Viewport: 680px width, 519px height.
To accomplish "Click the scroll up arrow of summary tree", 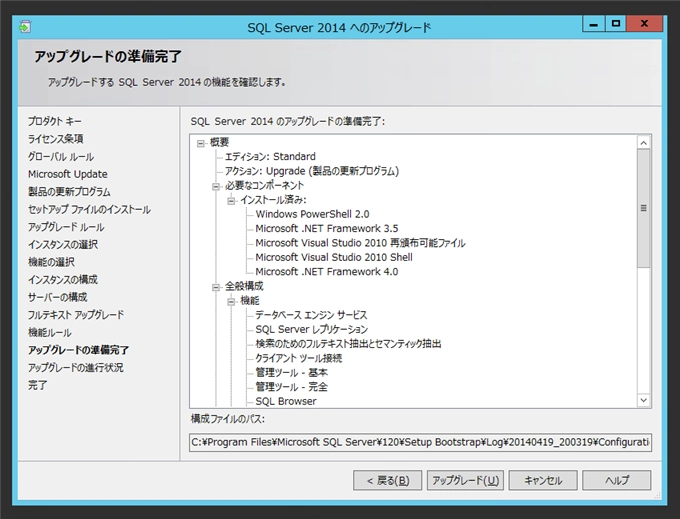I will (644, 143).
